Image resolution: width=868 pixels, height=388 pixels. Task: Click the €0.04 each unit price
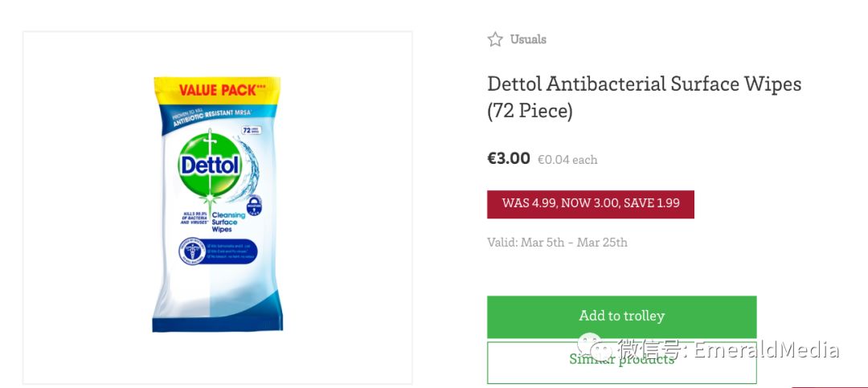pyautogui.click(x=567, y=160)
